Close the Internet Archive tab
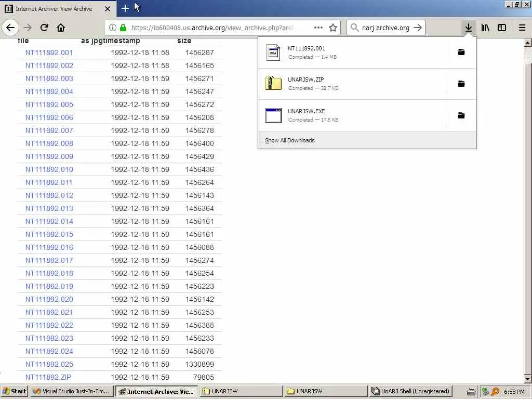 (x=108, y=9)
